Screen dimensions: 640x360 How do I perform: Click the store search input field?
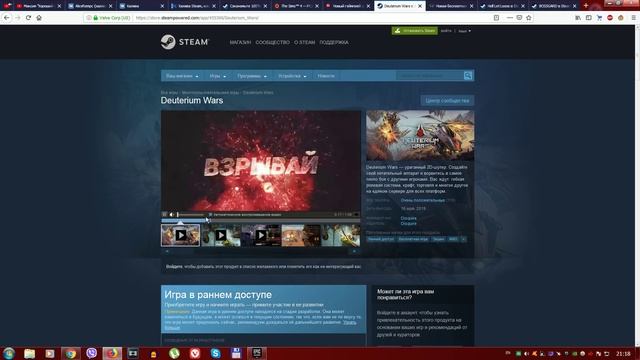click(429, 76)
